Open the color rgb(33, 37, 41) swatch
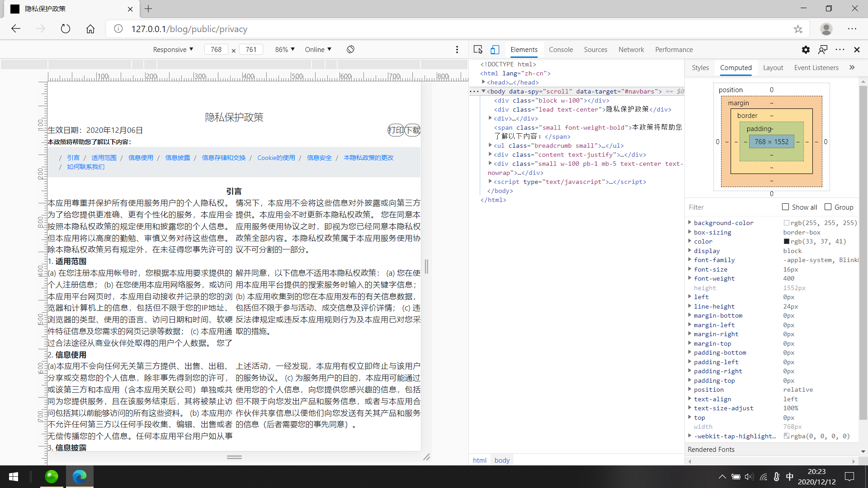The width and height of the screenshot is (868, 488). pos(787,241)
